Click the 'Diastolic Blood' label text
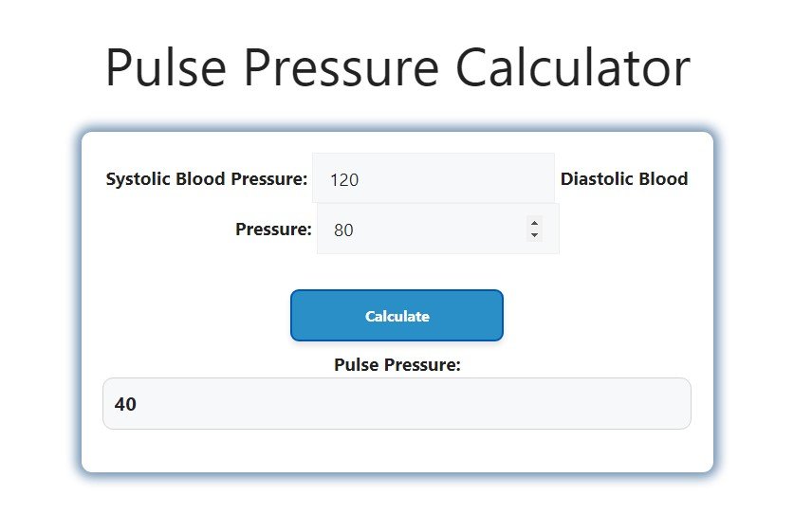The height and width of the screenshot is (515, 812). 624,178
